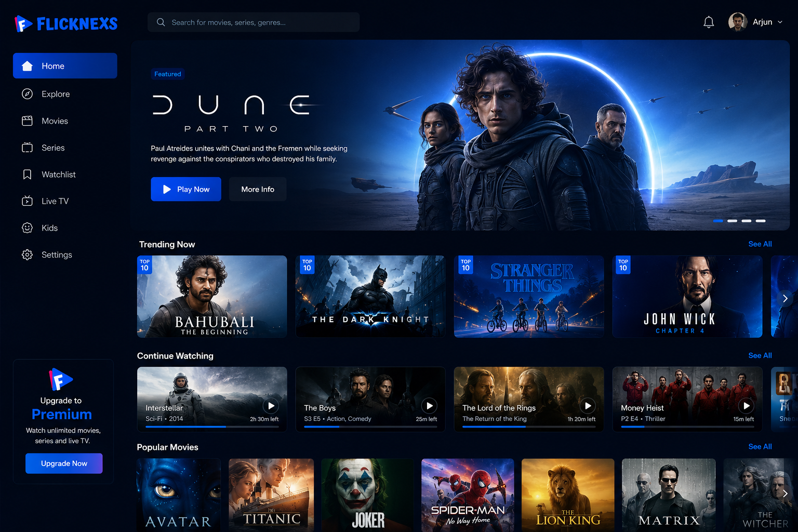Click Top 10 badge on Stranger Things
Screen dimensions: 798x532
click(465, 265)
